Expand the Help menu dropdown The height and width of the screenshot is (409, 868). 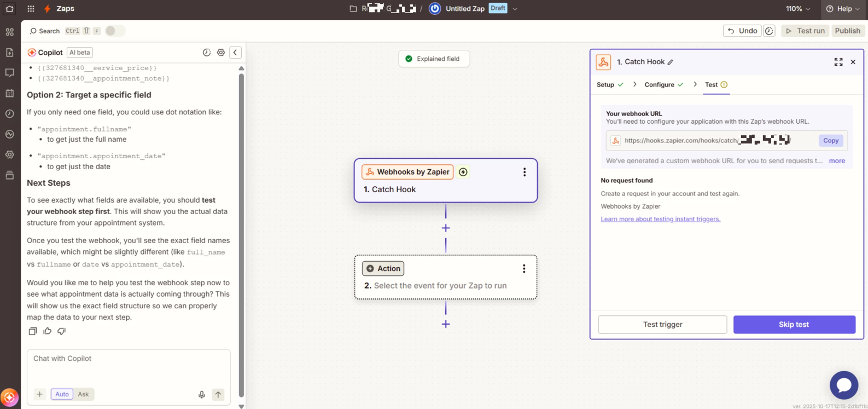pos(843,9)
